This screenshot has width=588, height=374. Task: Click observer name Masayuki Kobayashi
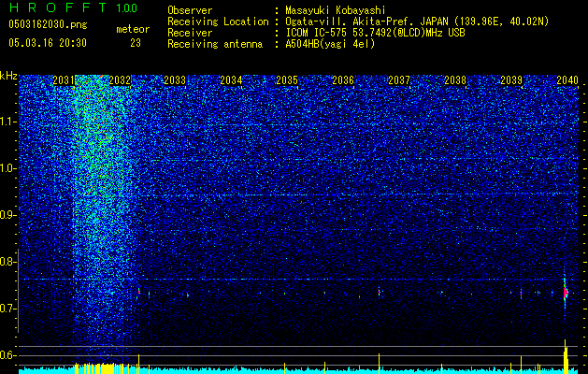[336, 10]
